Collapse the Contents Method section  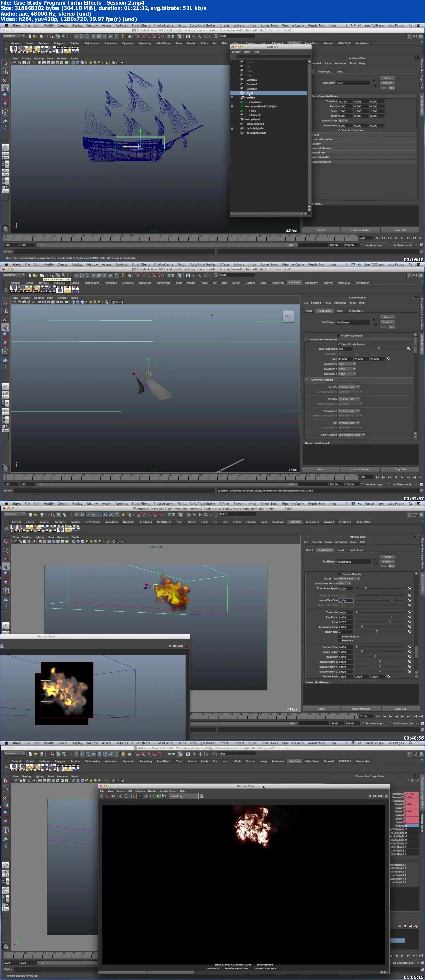(x=307, y=379)
